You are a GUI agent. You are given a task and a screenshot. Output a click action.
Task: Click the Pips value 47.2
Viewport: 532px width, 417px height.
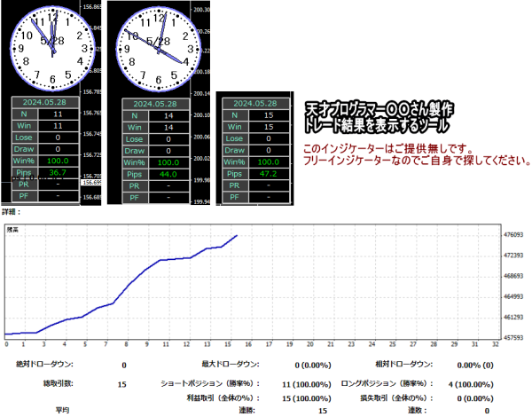pyautogui.click(x=269, y=174)
